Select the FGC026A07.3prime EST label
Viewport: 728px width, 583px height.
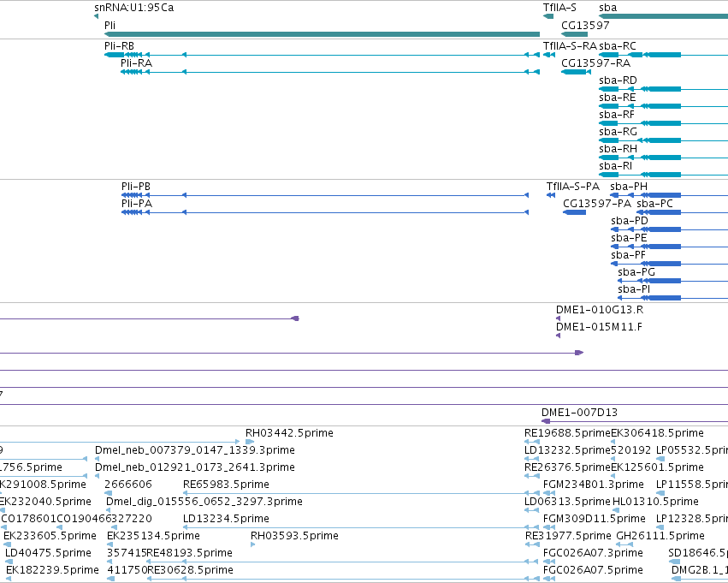click(x=593, y=554)
